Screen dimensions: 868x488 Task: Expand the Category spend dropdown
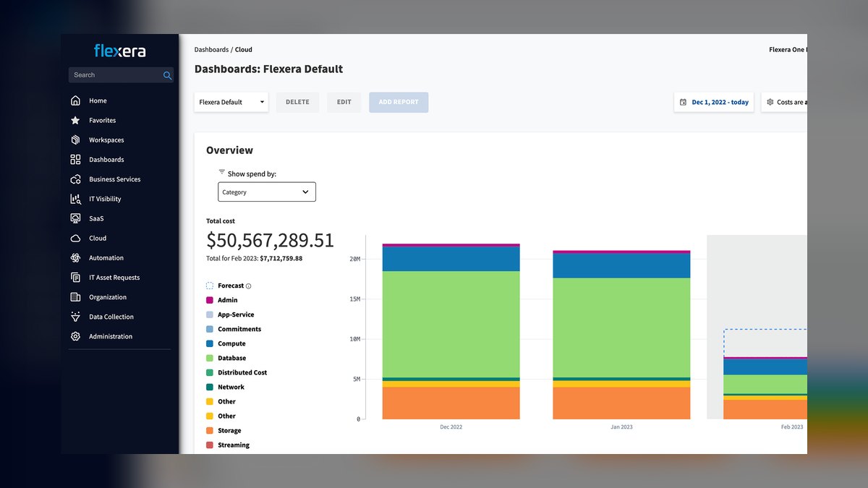267,192
